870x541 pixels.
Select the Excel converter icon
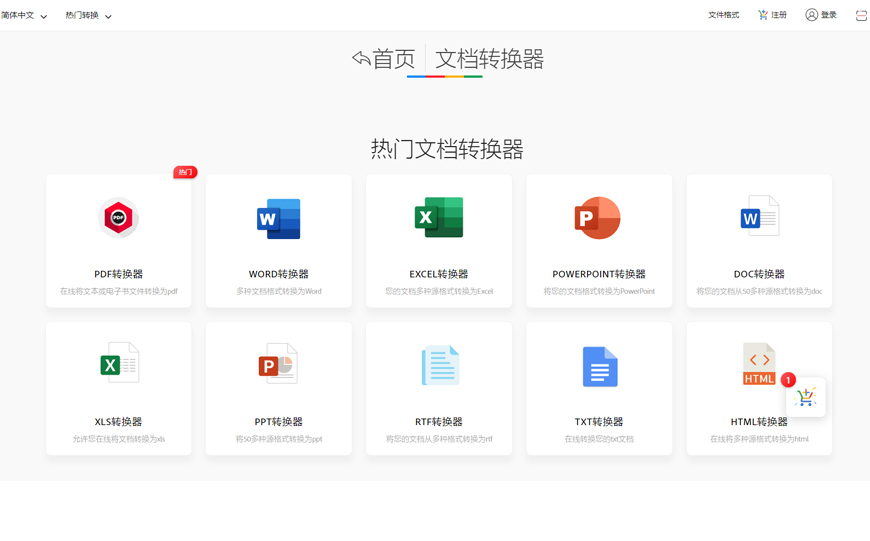[x=439, y=218]
